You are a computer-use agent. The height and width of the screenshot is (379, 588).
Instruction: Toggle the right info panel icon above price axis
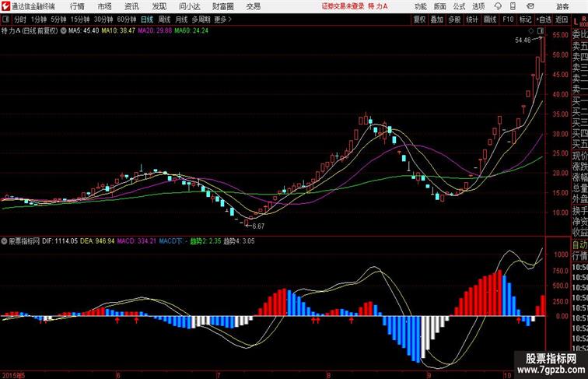point(541,31)
